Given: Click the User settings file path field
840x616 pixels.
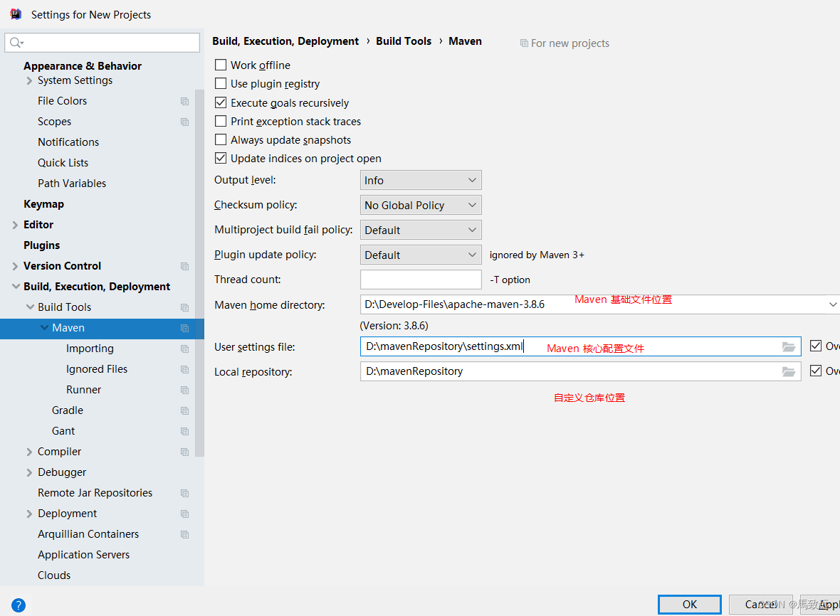Looking at the screenshot, I should coord(581,346).
